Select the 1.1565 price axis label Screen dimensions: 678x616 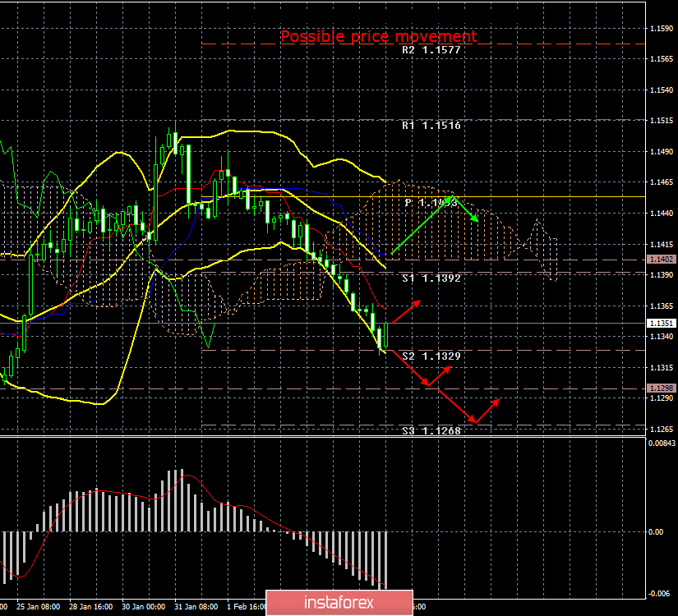tap(662, 59)
